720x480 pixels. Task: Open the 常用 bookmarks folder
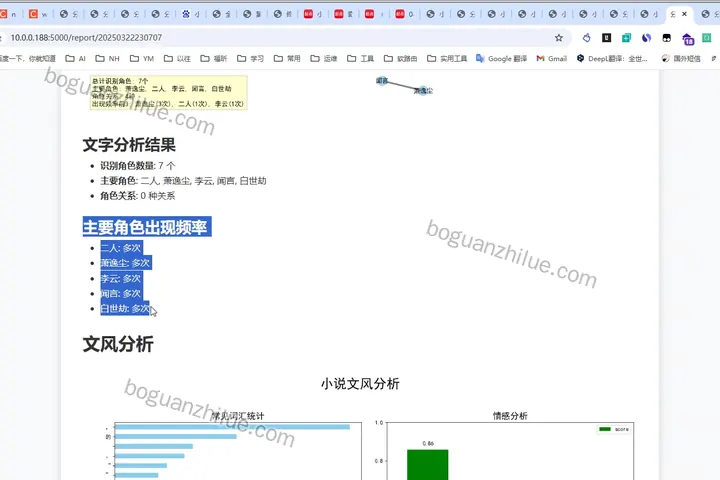[287, 58]
